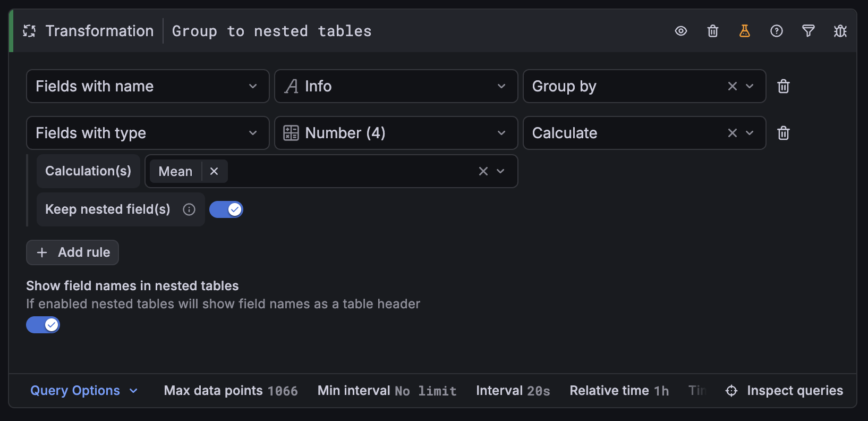
Task: Click Group to nested tables title
Action: (x=272, y=31)
